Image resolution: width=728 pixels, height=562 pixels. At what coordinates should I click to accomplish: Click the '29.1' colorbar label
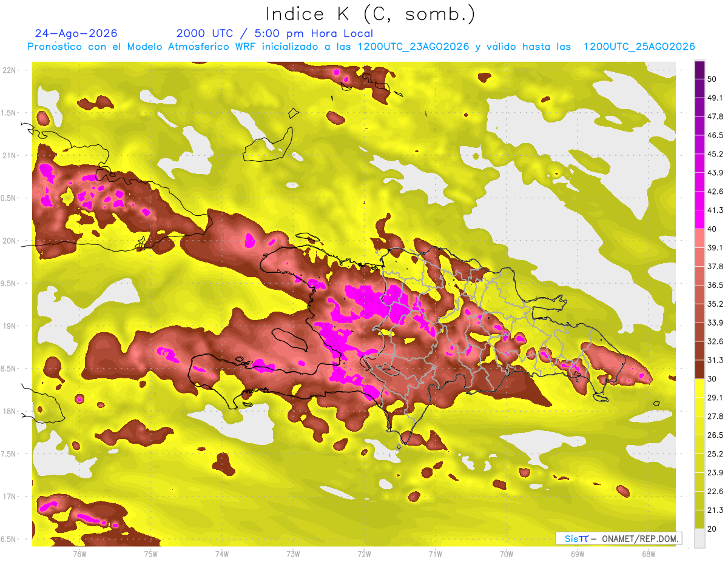[x=715, y=398]
